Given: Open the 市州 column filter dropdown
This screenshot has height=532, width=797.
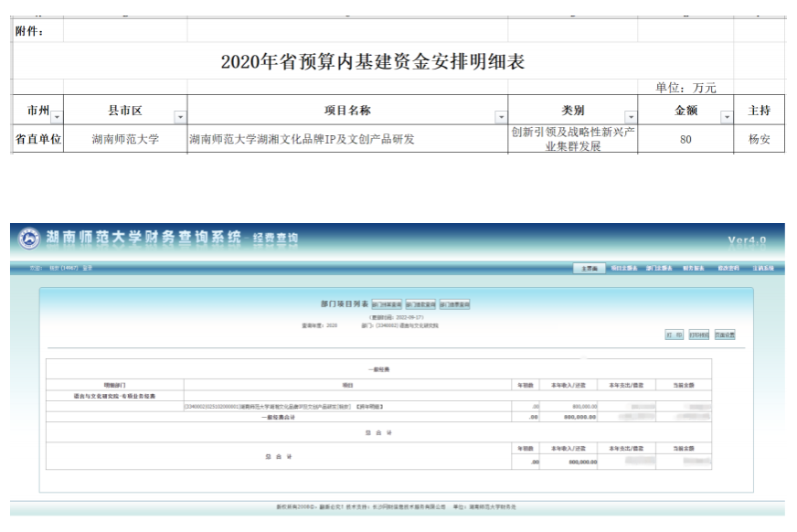Looking at the screenshot, I should click(57, 117).
